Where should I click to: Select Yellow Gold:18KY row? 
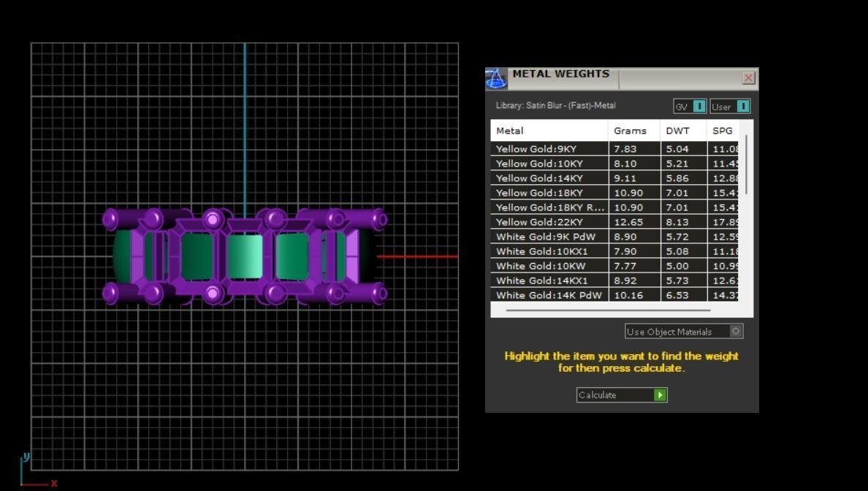point(614,193)
